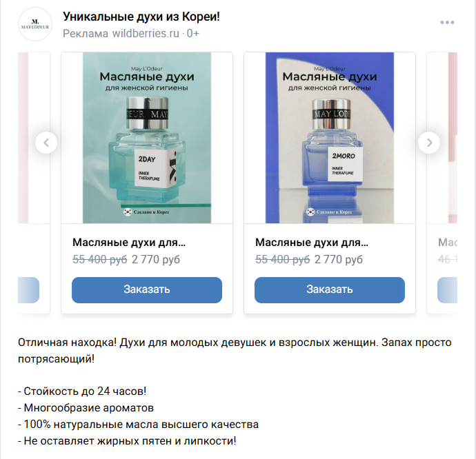Show the previous carousel product

tap(46, 143)
